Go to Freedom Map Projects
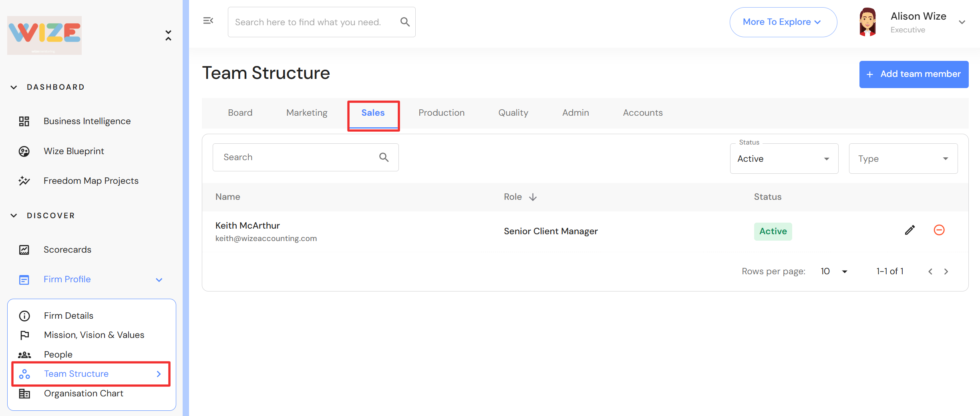This screenshot has width=980, height=416. [91, 181]
